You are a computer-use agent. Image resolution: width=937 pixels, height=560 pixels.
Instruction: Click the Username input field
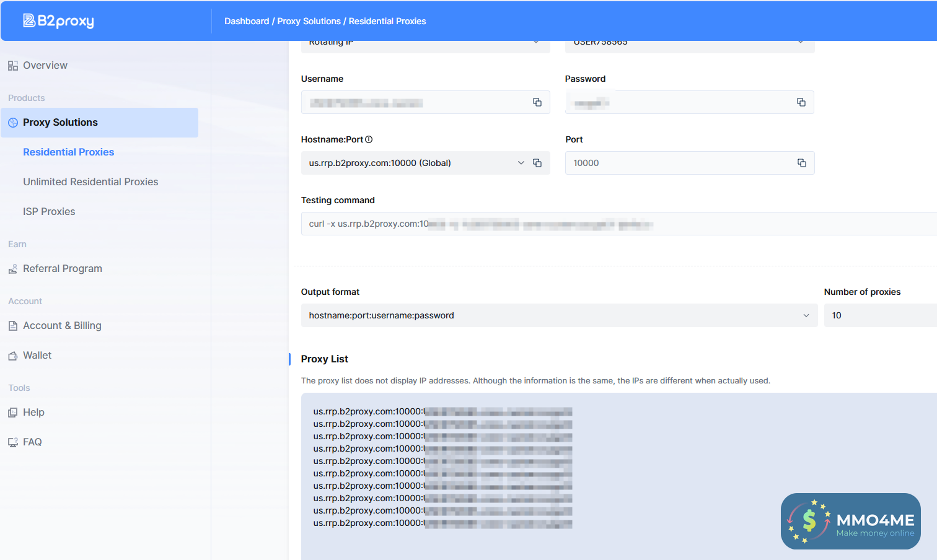pyautogui.click(x=426, y=102)
